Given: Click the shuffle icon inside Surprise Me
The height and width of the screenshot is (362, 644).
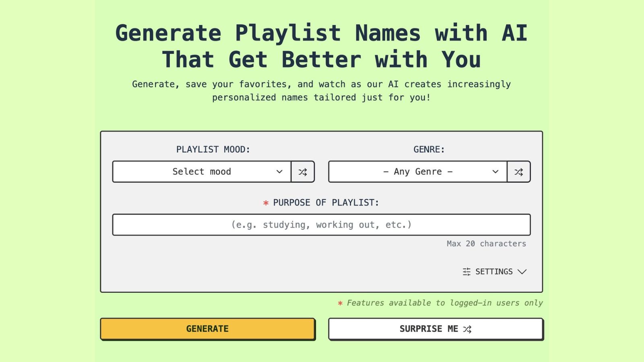Looking at the screenshot, I should pyautogui.click(x=467, y=329).
